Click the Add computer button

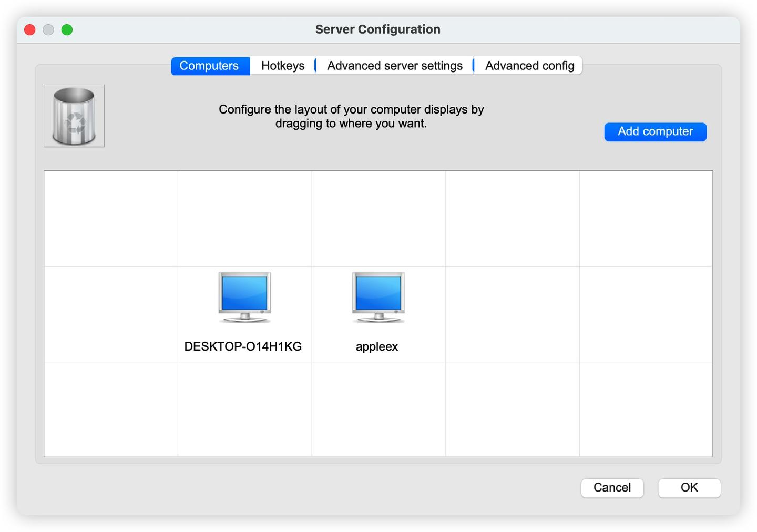click(655, 131)
